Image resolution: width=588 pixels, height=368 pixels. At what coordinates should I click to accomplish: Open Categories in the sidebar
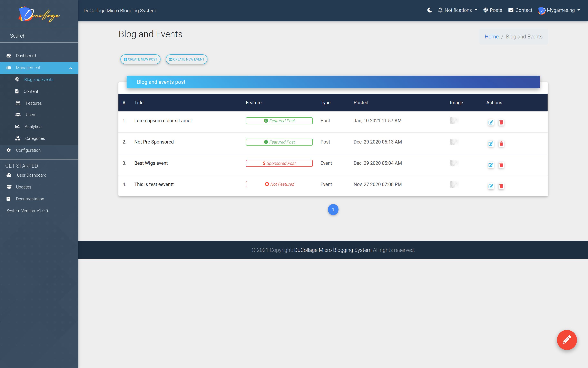(x=39, y=138)
